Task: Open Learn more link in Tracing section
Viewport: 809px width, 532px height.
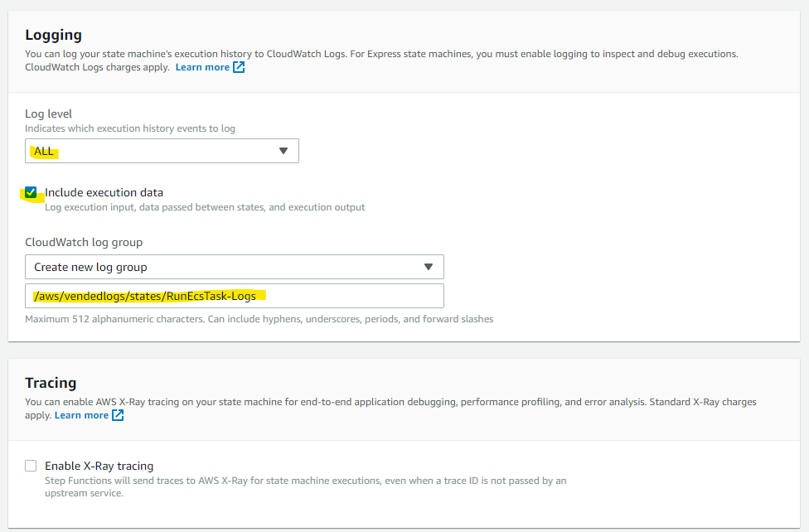Action: pos(83,414)
